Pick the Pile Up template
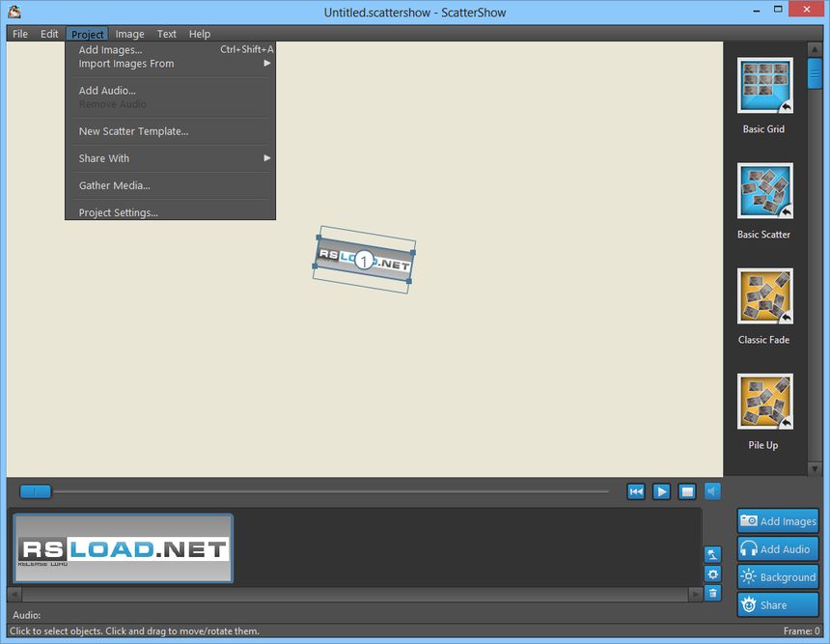This screenshot has width=830, height=644. (765, 402)
